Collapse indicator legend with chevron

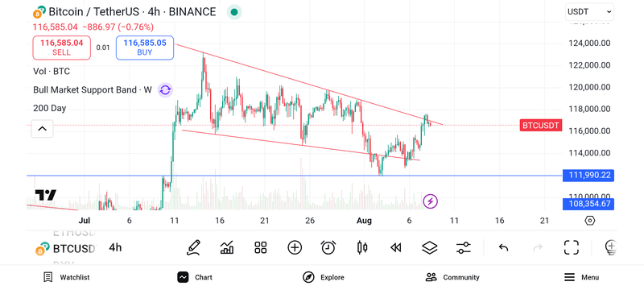(43, 129)
